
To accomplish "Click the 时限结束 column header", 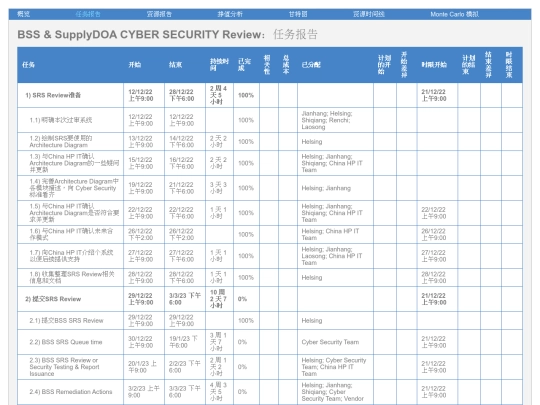I will pyautogui.click(x=509, y=65).
